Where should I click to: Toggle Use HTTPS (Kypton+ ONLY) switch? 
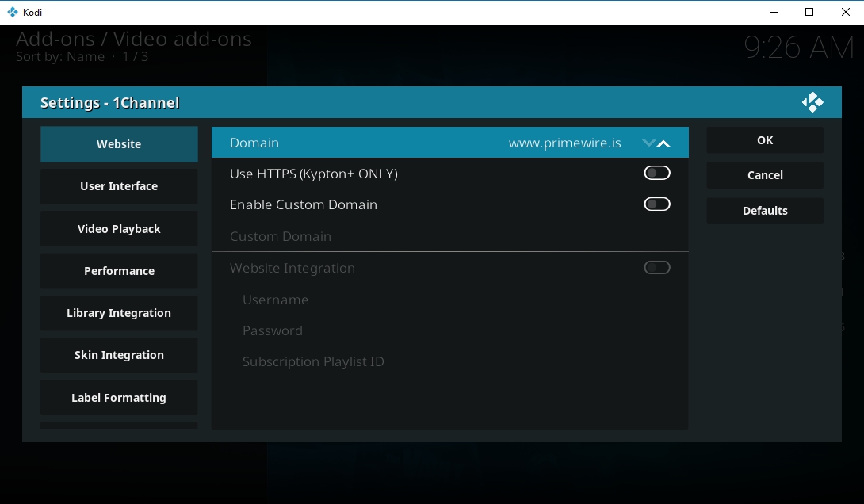(656, 174)
